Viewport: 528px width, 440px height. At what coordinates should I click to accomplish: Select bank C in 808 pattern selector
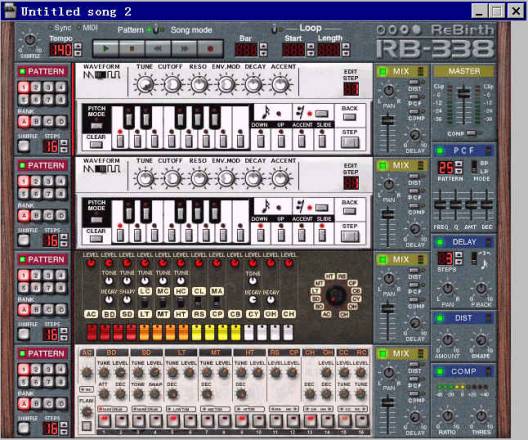(48, 309)
